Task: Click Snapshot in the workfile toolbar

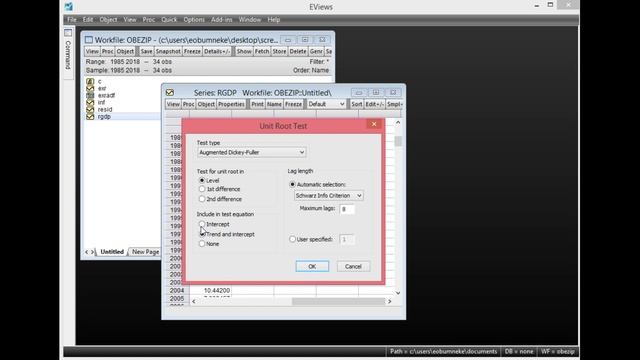Action: (x=168, y=51)
